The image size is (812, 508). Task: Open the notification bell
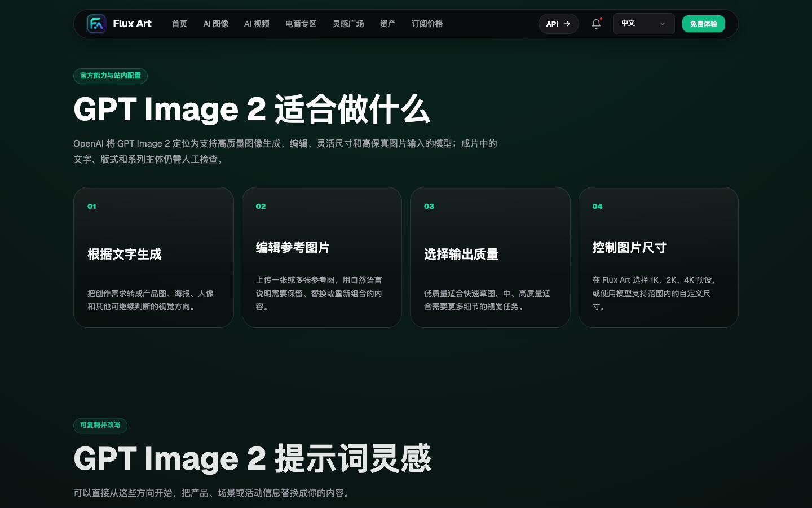596,24
